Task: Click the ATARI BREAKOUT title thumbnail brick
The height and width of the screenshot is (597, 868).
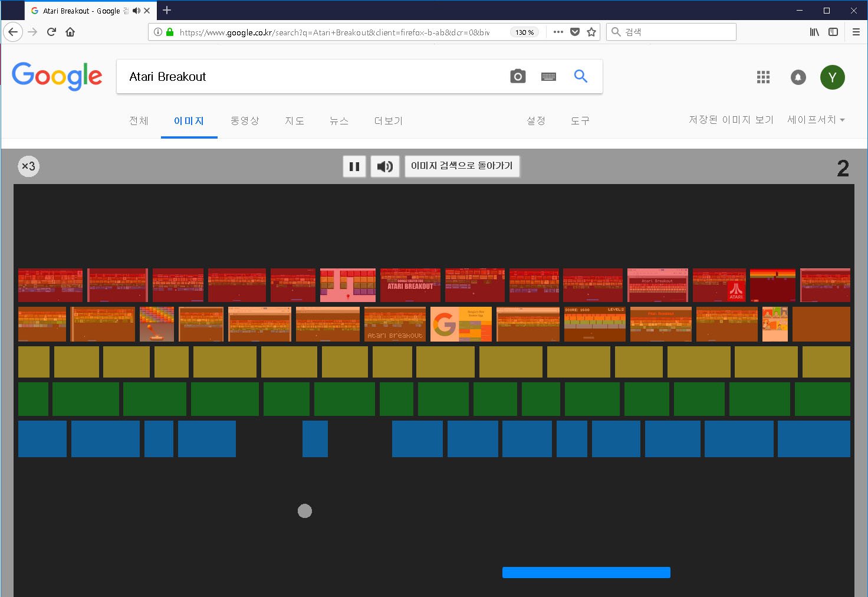Action: click(x=410, y=285)
